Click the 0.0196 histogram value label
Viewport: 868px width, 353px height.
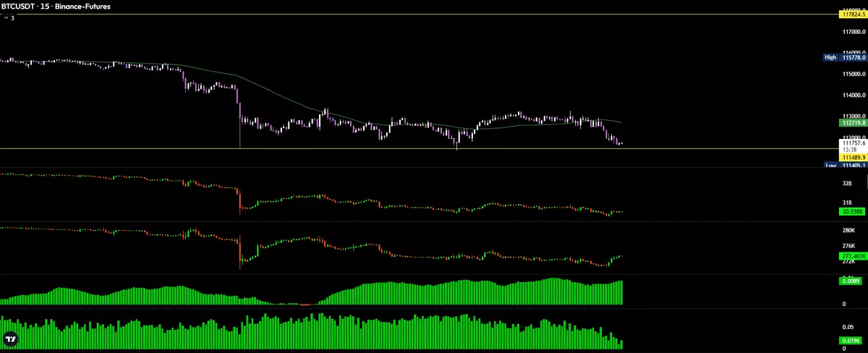[851, 340]
